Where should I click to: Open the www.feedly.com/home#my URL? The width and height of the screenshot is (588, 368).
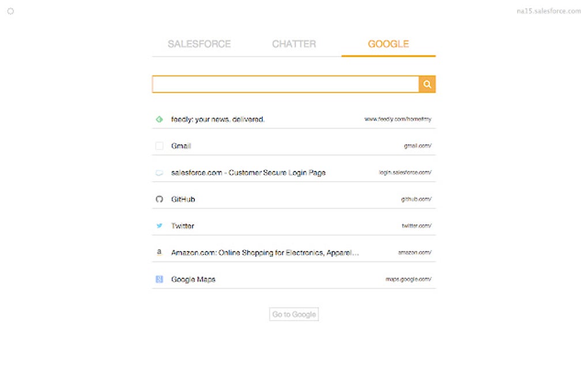[x=398, y=119]
